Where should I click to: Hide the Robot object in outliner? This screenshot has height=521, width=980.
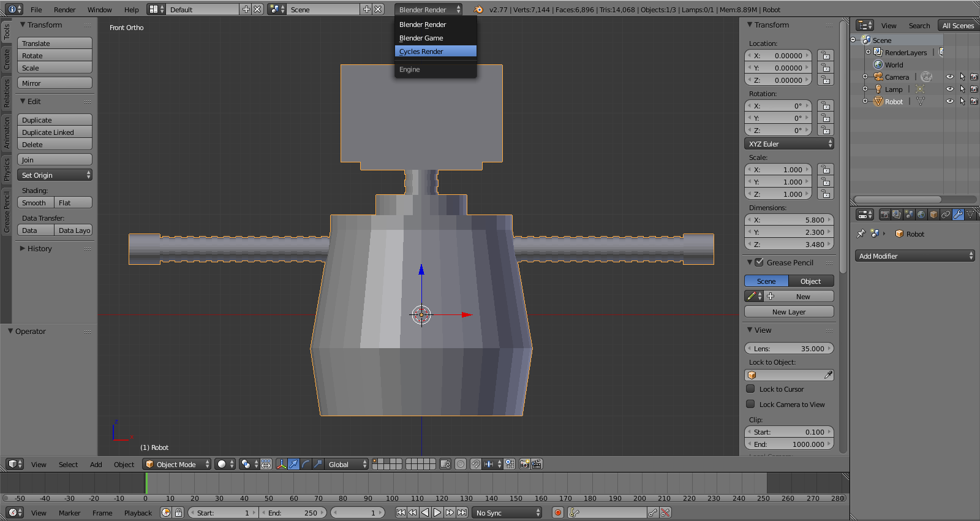(x=949, y=102)
